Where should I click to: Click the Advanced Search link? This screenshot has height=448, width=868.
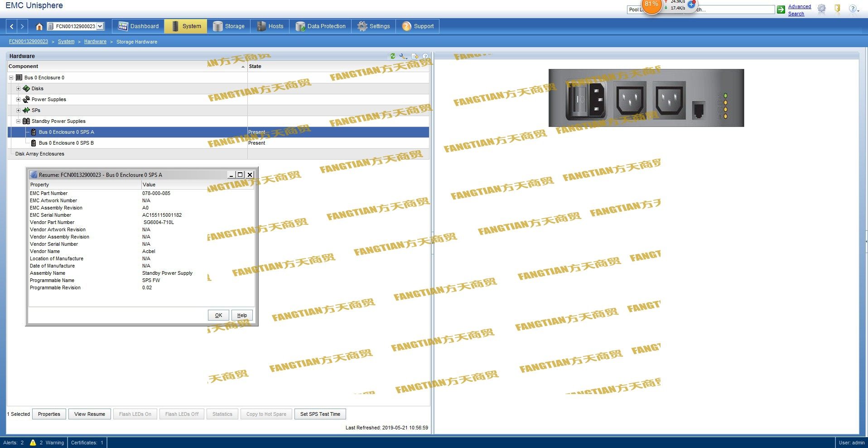799,10
